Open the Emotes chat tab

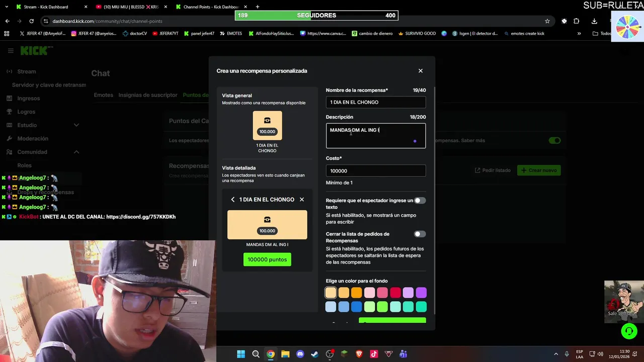coord(104,95)
